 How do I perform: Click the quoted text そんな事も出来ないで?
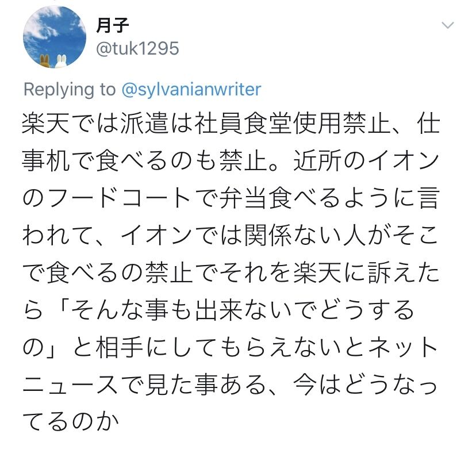point(194,310)
